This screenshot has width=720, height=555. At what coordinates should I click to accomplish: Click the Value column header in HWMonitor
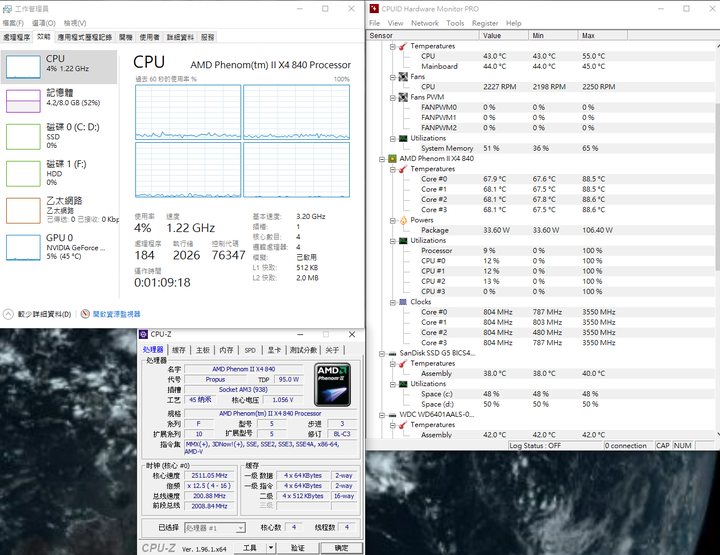(504, 35)
